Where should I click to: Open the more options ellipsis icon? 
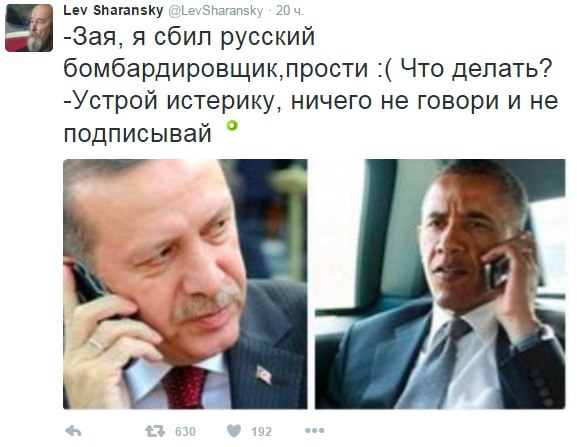tap(315, 430)
